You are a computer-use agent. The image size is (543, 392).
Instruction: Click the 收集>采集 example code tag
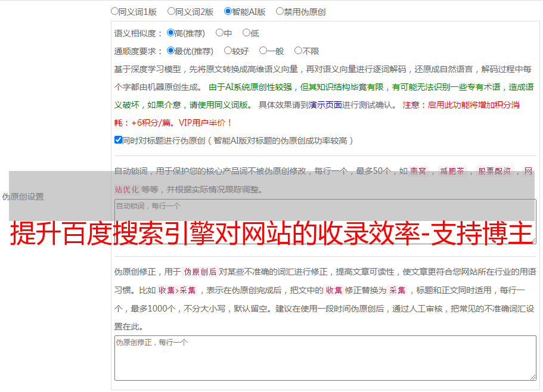(x=177, y=290)
